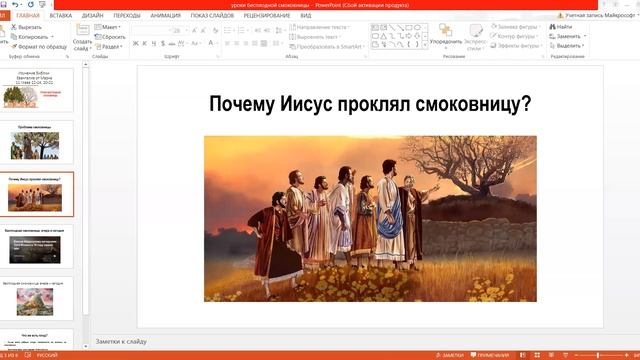The width and height of the screenshot is (640, 360).
Task: Select the triangle shape in the shapes gallery
Action: coord(383,36)
